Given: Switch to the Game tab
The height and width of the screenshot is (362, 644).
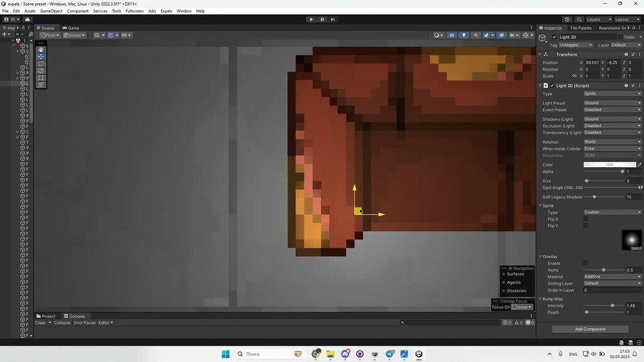Looking at the screenshot, I should point(71,28).
